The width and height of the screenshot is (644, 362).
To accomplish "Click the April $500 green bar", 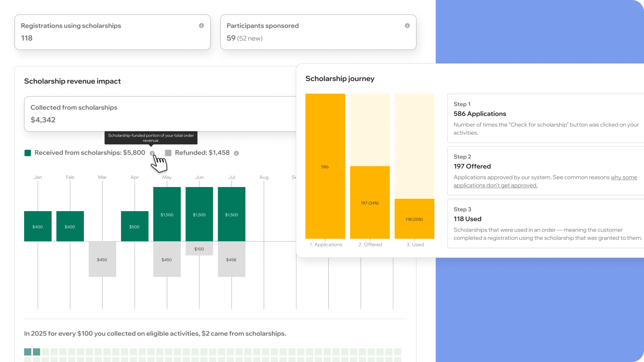I will click(135, 227).
